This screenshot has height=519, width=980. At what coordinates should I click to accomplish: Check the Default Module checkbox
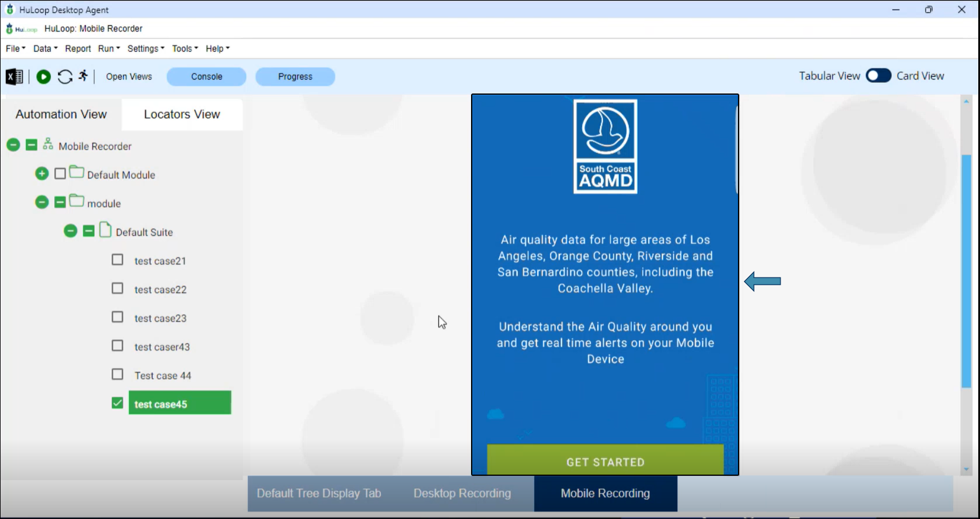60,173
